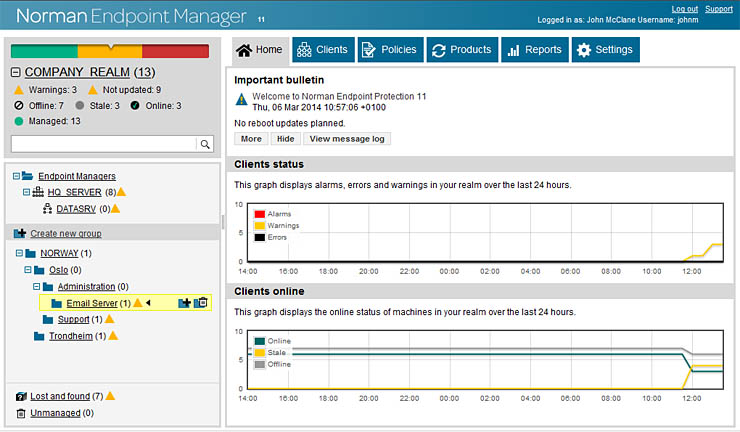Switch to the Policies tab
The width and height of the screenshot is (740, 432).
(387, 50)
